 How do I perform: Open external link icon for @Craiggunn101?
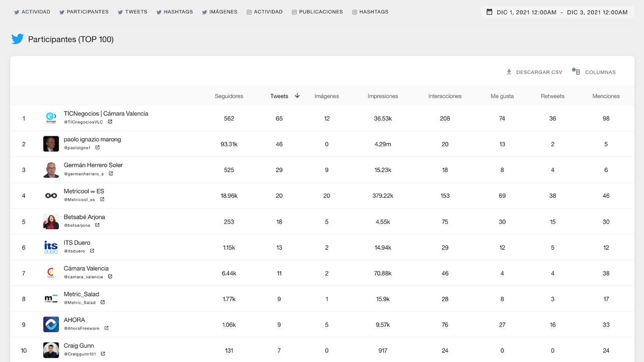pos(103,354)
